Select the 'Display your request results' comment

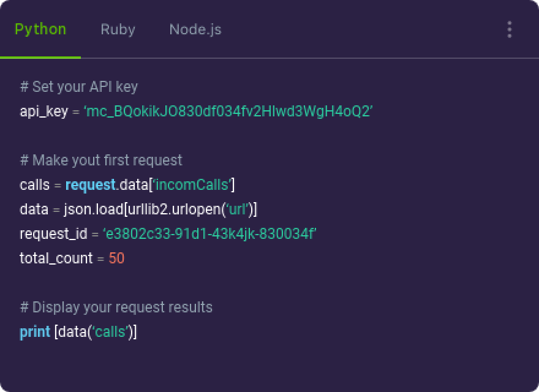pyautogui.click(x=118, y=307)
